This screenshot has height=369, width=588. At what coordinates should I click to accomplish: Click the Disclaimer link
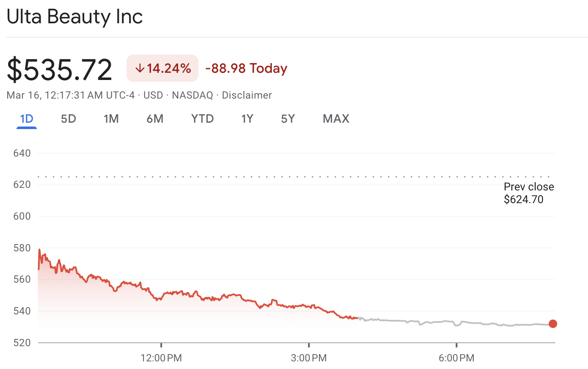click(x=247, y=95)
